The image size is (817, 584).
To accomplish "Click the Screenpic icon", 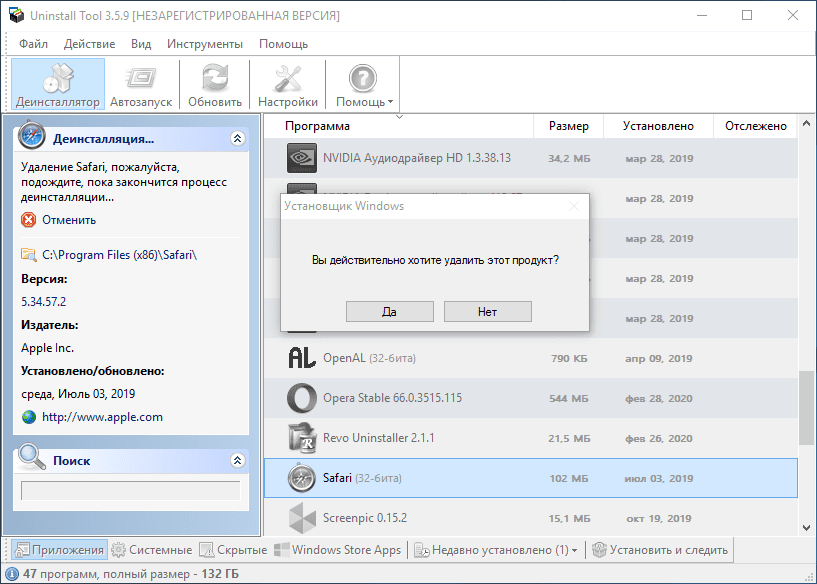I will point(302,518).
